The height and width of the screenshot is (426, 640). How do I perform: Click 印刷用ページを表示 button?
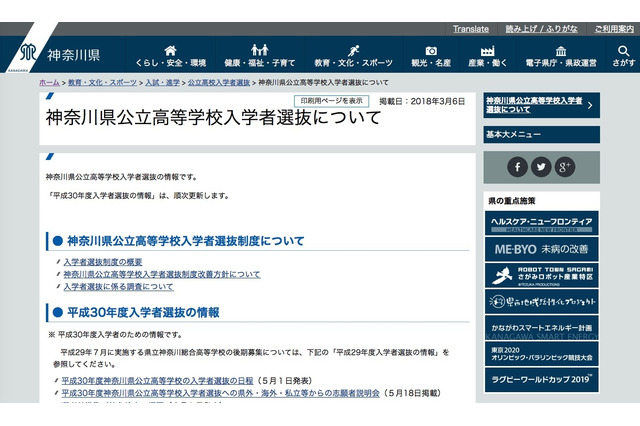coord(331,101)
